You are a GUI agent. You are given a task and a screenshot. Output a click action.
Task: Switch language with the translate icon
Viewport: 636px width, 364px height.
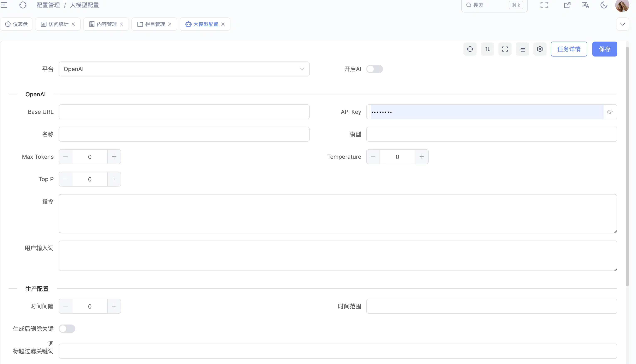tap(585, 5)
